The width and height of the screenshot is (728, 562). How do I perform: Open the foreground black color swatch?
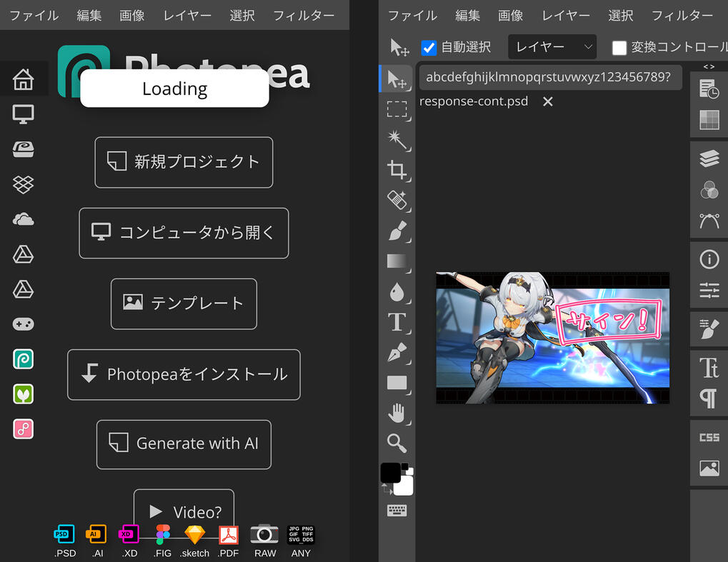(391, 473)
